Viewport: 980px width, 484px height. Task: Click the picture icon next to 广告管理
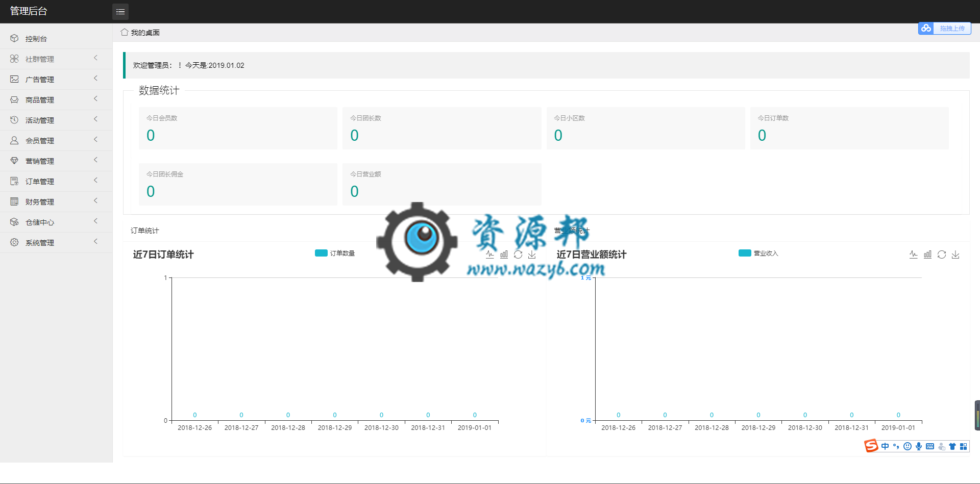click(14, 79)
